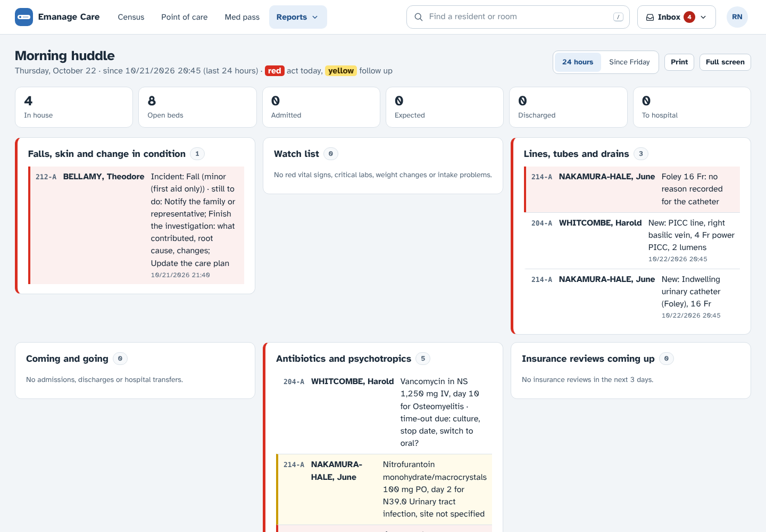The width and height of the screenshot is (766, 532).
Task: Switch the range to 24 hours
Action: pyautogui.click(x=578, y=62)
